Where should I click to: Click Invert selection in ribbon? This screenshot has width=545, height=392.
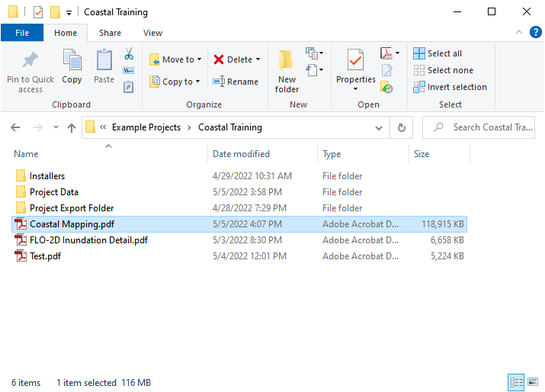[450, 87]
